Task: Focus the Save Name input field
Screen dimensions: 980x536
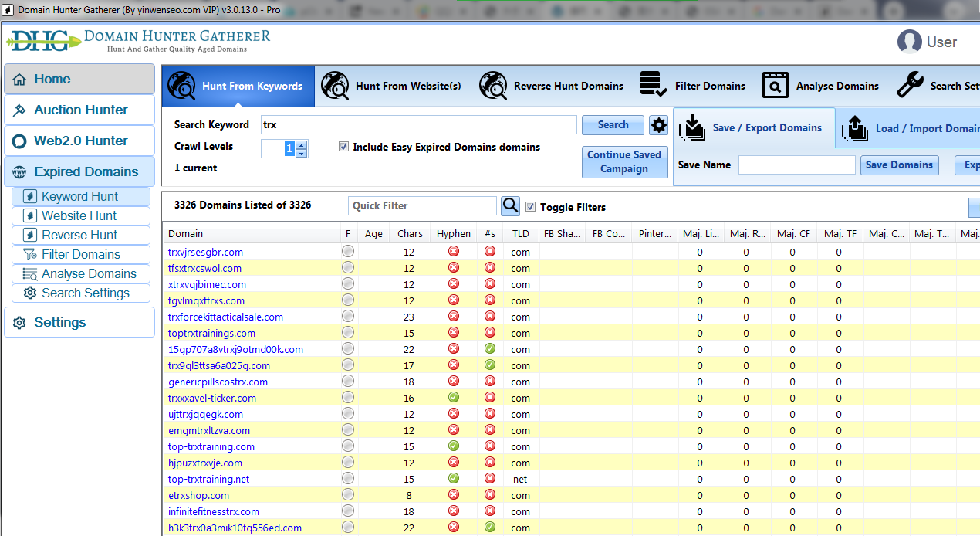Action: pos(797,165)
